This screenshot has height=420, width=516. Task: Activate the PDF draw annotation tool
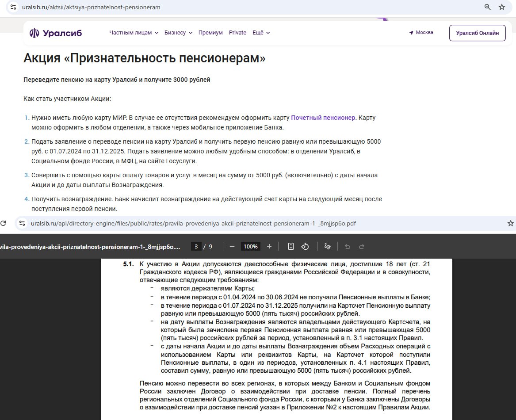[x=327, y=247]
